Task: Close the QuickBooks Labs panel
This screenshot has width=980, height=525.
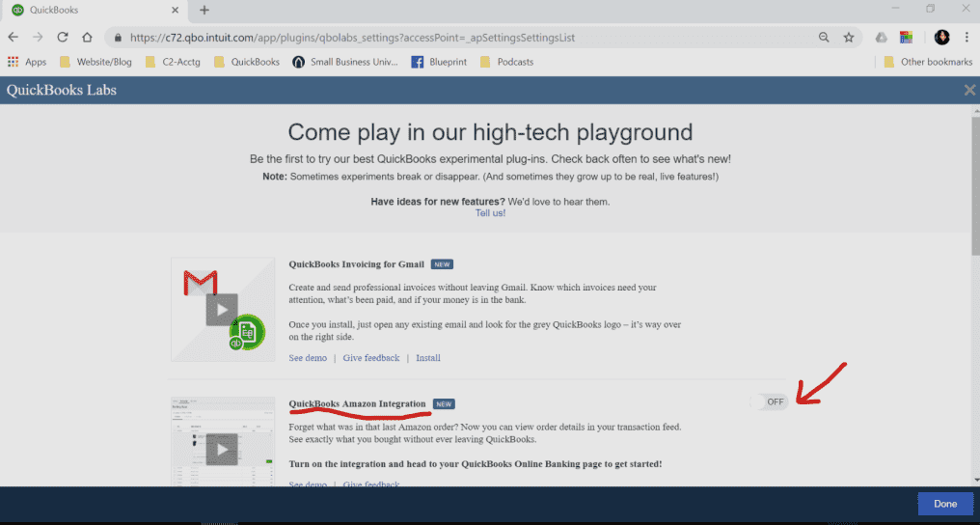Action: [969, 90]
